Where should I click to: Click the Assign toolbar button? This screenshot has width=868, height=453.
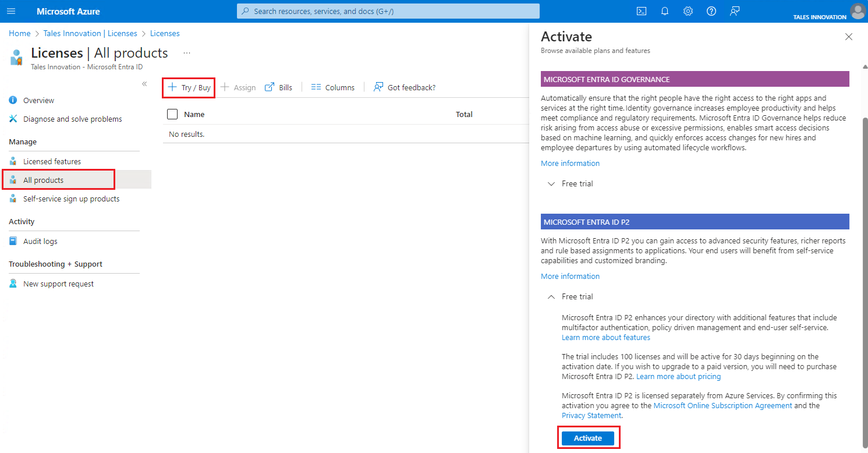pyautogui.click(x=238, y=87)
